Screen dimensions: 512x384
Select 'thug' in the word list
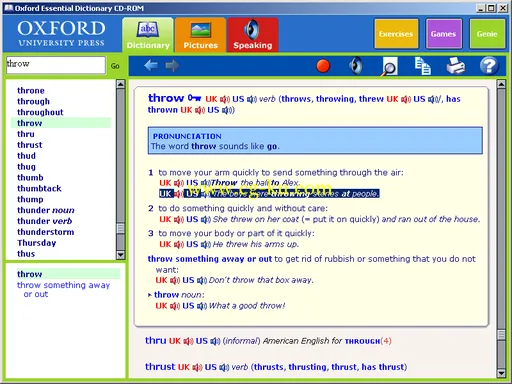(26, 167)
